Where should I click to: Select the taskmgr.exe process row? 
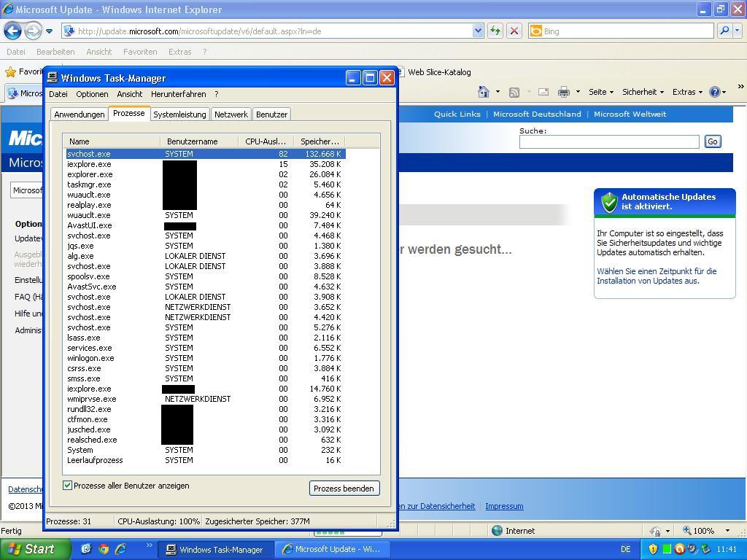(205, 184)
